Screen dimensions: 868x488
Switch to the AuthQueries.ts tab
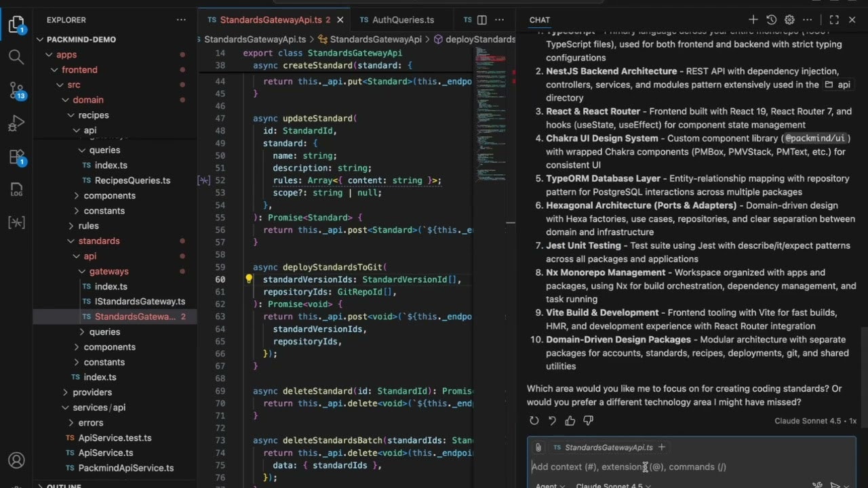point(402,20)
